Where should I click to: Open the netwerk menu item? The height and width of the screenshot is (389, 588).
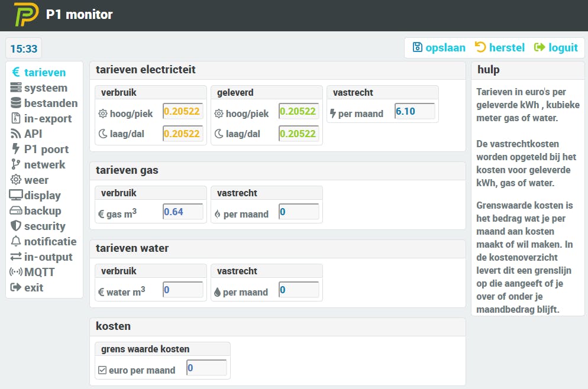tap(44, 165)
